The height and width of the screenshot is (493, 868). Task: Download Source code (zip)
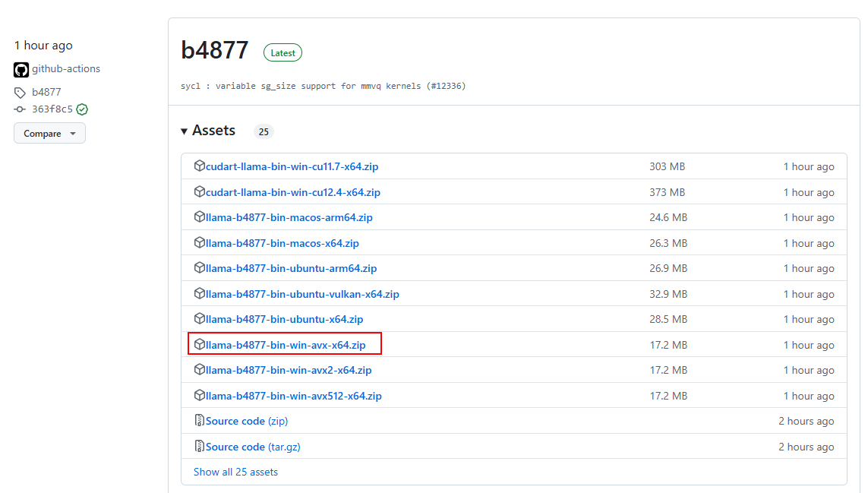point(247,421)
